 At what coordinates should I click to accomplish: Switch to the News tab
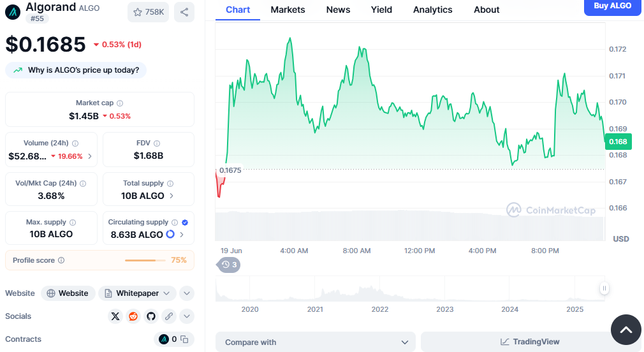point(338,10)
